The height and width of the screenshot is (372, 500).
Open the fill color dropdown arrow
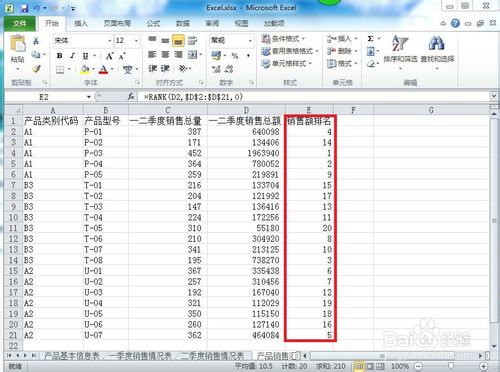click(x=93, y=69)
